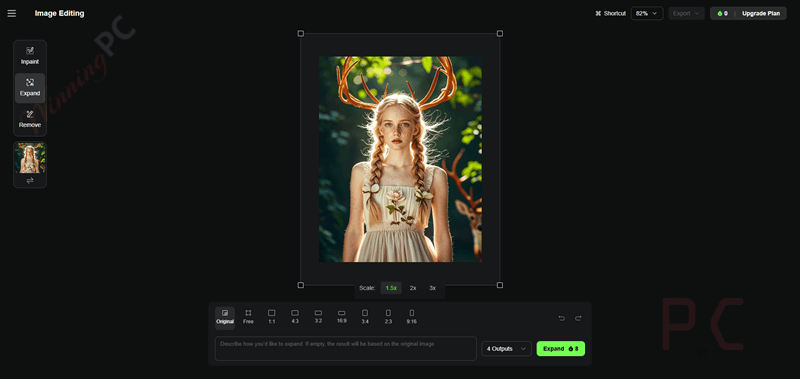Viewport: 800px width, 379px height.
Task: Click the green Expand button
Action: click(x=561, y=348)
